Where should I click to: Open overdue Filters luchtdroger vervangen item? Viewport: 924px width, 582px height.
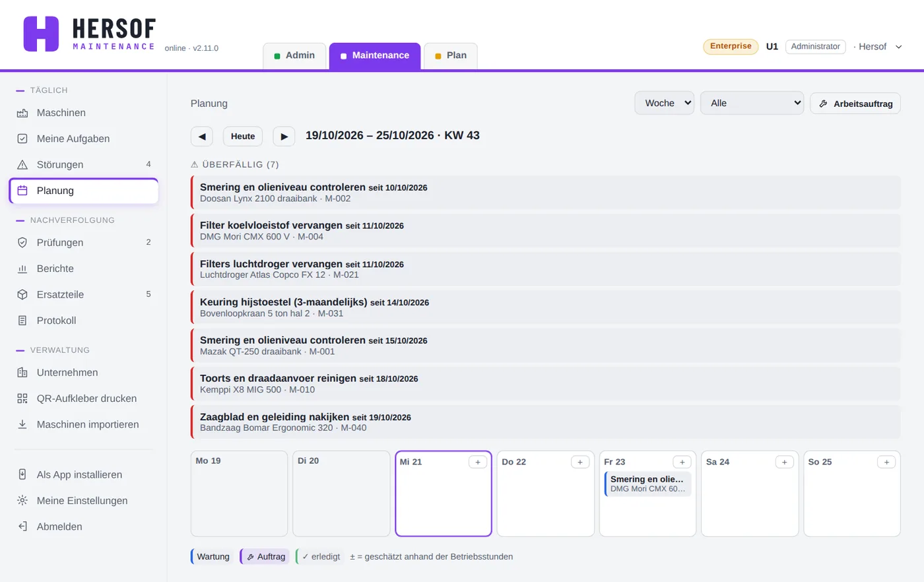[x=545, y=269]
